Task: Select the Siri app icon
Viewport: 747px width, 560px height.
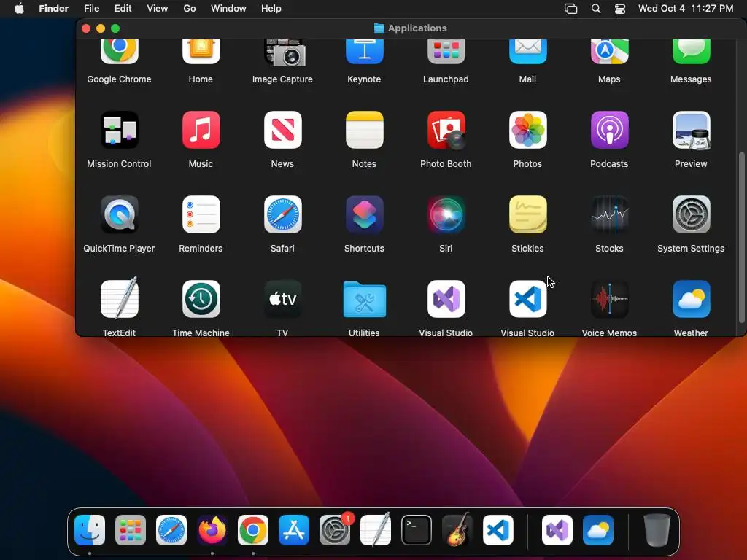Action: pos(446,214)
